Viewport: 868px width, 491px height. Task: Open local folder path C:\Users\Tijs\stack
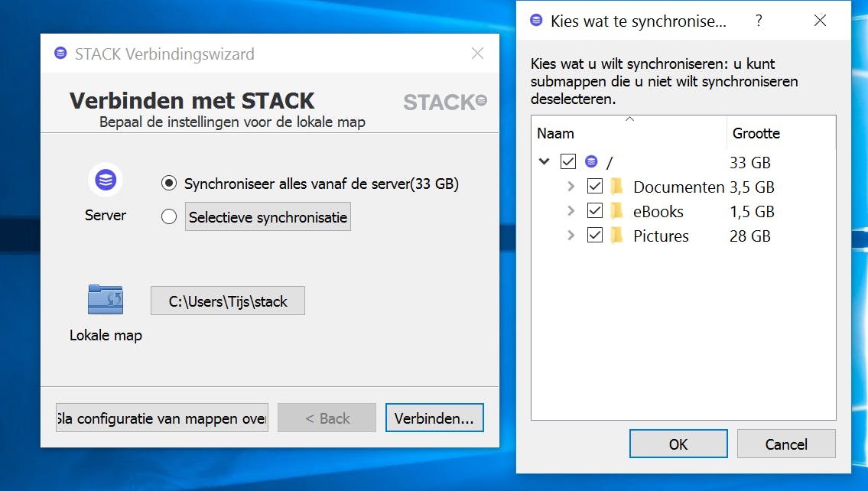(228, 301)
